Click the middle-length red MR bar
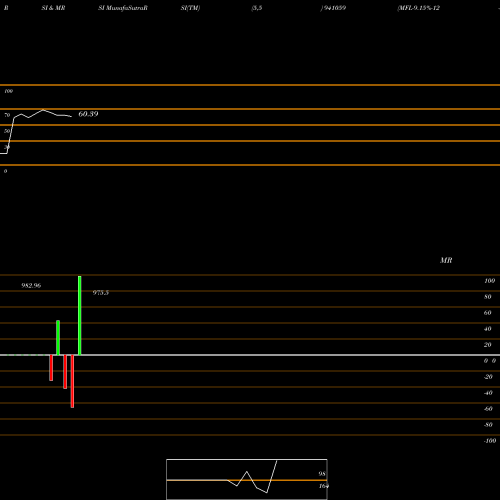The width and height of the screenshot is (500, 500). (65, 372)
